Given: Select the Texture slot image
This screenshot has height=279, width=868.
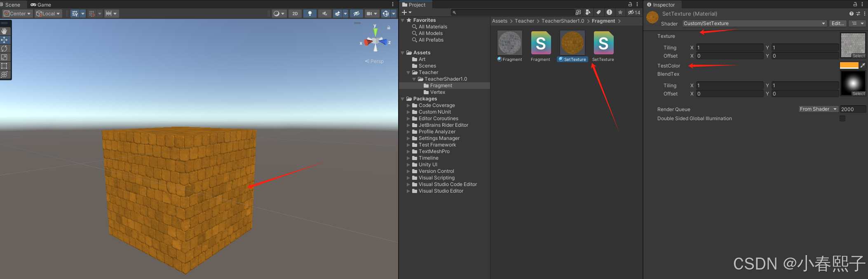Looking at the screenshot, I should point(853,45).
